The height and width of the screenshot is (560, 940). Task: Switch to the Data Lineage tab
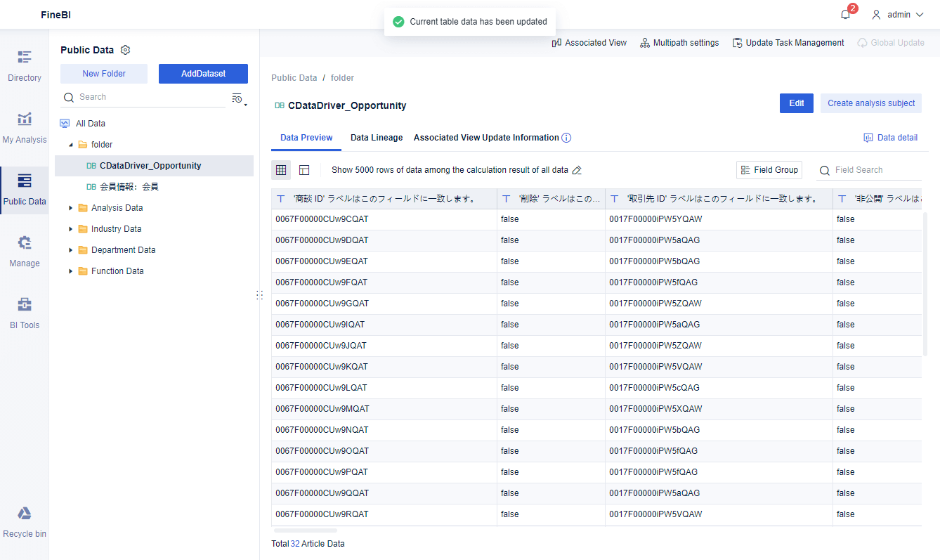(377, 138)
